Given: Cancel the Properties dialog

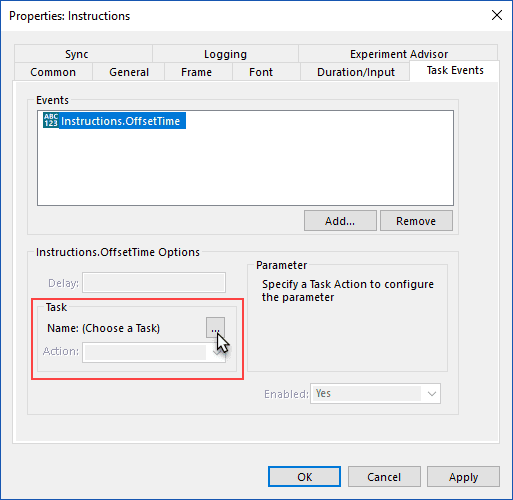Looking at the screenshot, I should coord(384,477).
